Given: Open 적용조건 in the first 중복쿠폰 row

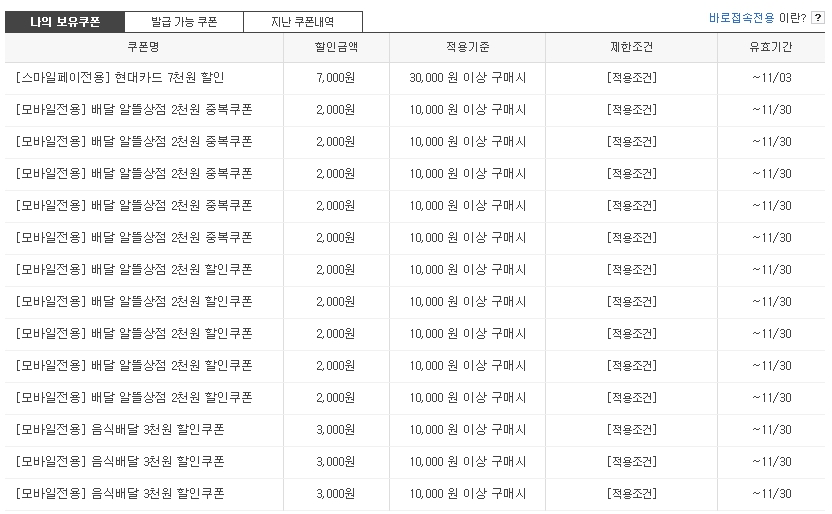Looking at the screenshot, I should point(631,110).
